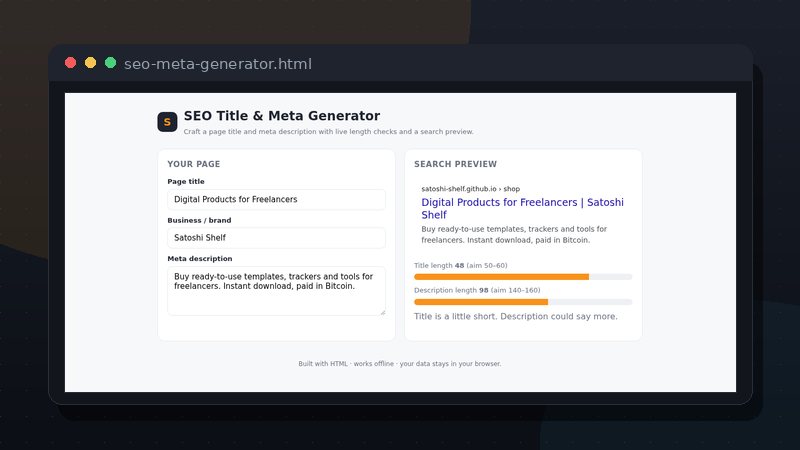Viewport: 800px width, 450px height.
Task: Click the 'Title length 48' readout
Action: pos(461,265)
